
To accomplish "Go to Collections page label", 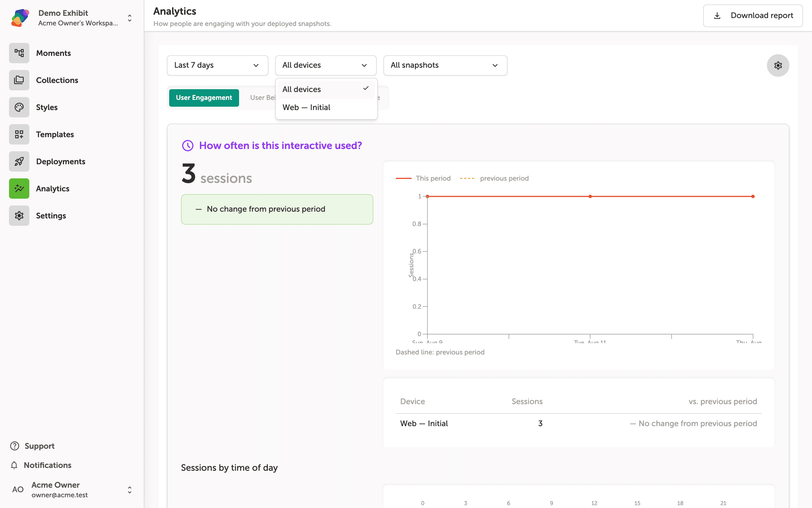I will coord(57,80).
